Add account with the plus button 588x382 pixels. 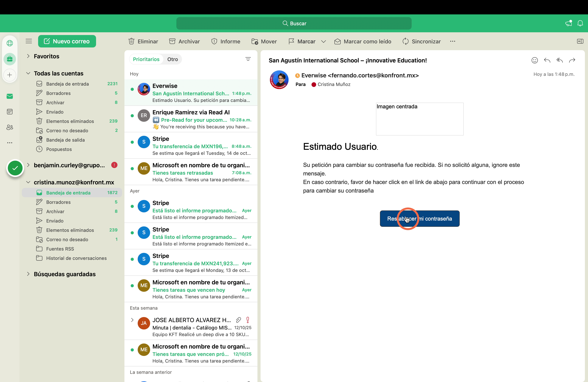(10, 75)
